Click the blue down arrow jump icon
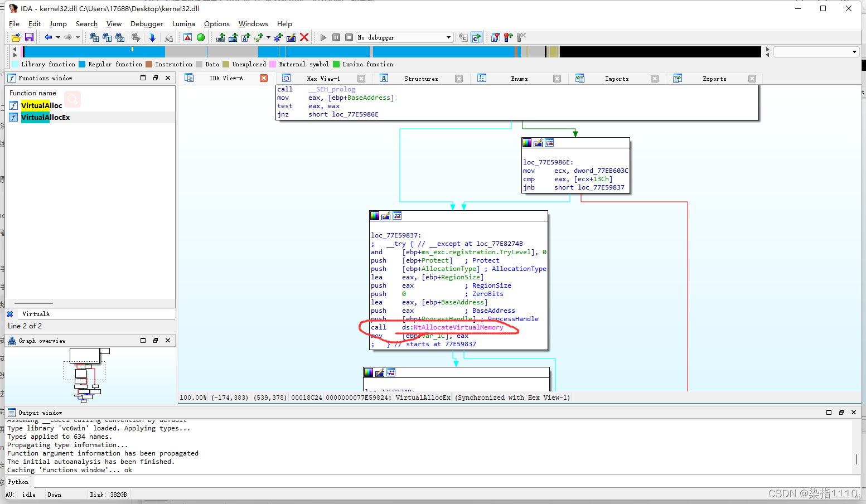 tap(152, 37)
